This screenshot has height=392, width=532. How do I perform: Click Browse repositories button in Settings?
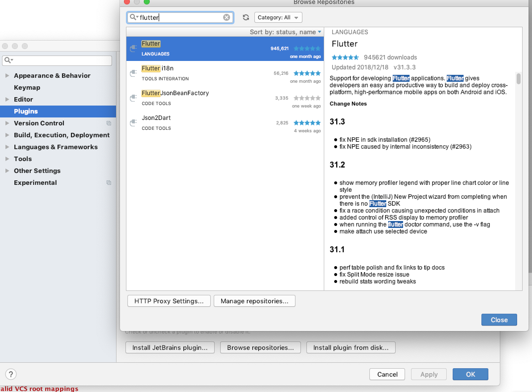261,347
